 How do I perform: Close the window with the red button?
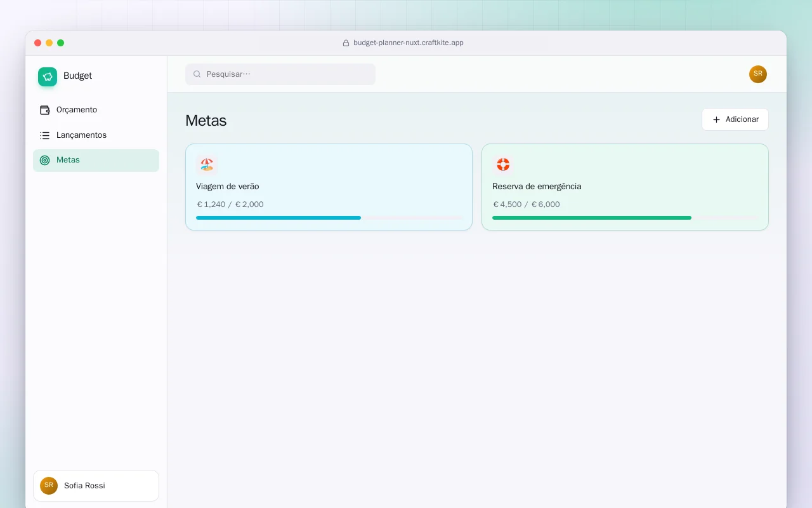coord(38,43)
